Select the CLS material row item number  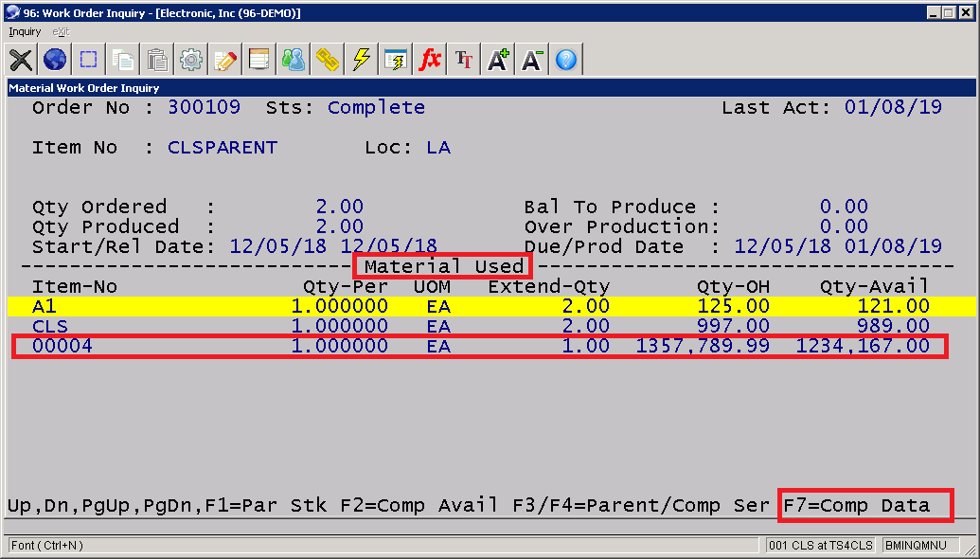tap(50, 326)
